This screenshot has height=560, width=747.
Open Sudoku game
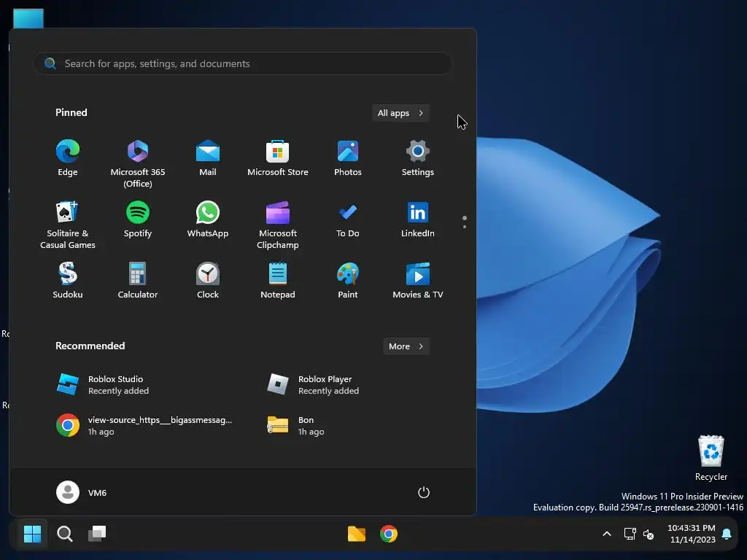pyautogui.click(x=68, y=281)
